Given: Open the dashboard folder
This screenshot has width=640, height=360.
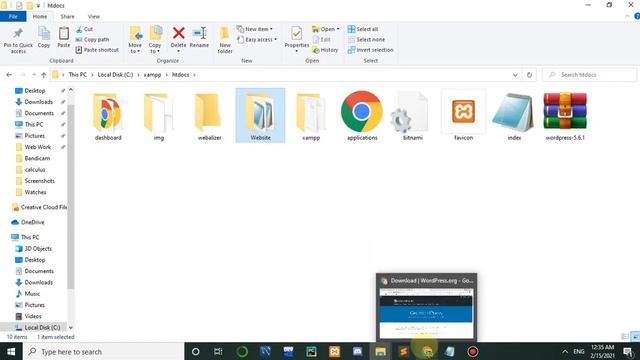Looking at the screenshot, I should tap(108, 116).
